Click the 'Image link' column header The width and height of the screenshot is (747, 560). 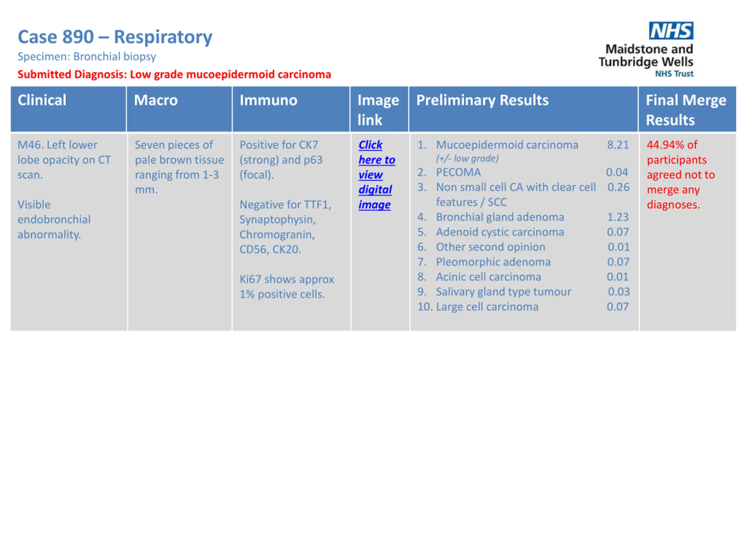pyautogui.click(x=379, y=109)
